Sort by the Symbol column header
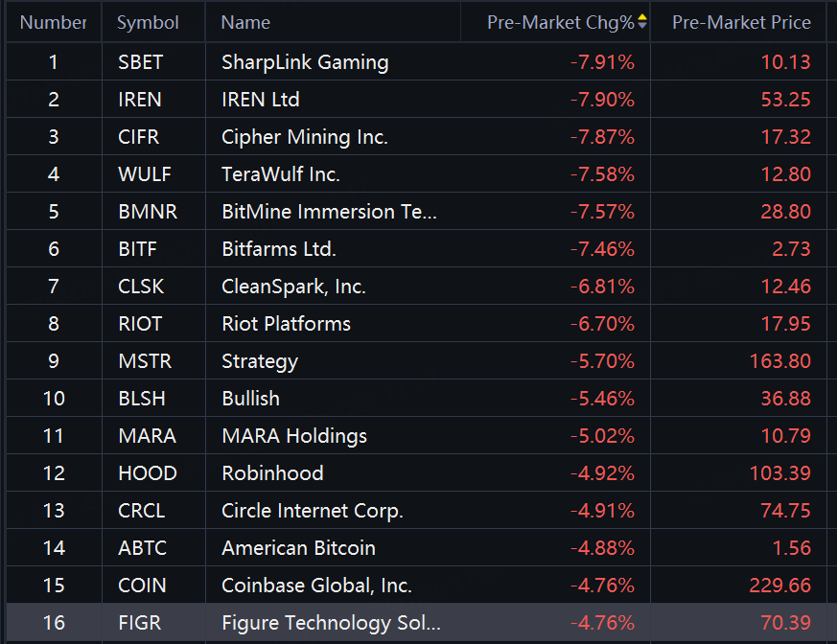The image size is (837, 644). (148, 22)
